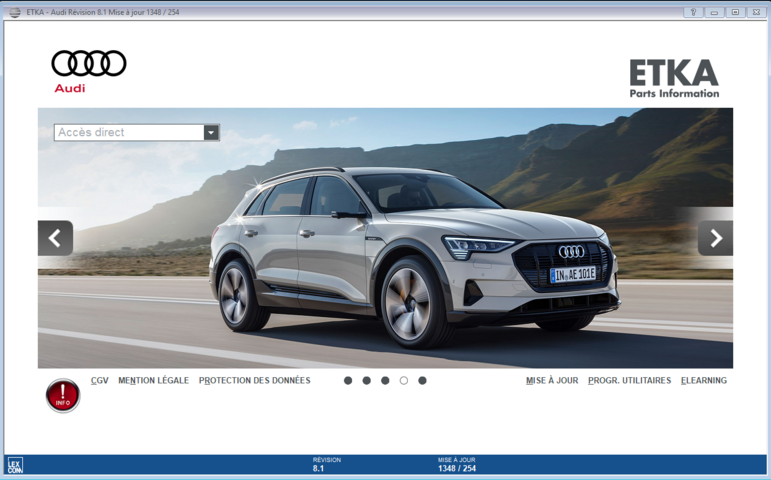Screen dimensions: 771x480
Task: Select the fourth (active) carousel dot
Action: [x=404, y=381]
